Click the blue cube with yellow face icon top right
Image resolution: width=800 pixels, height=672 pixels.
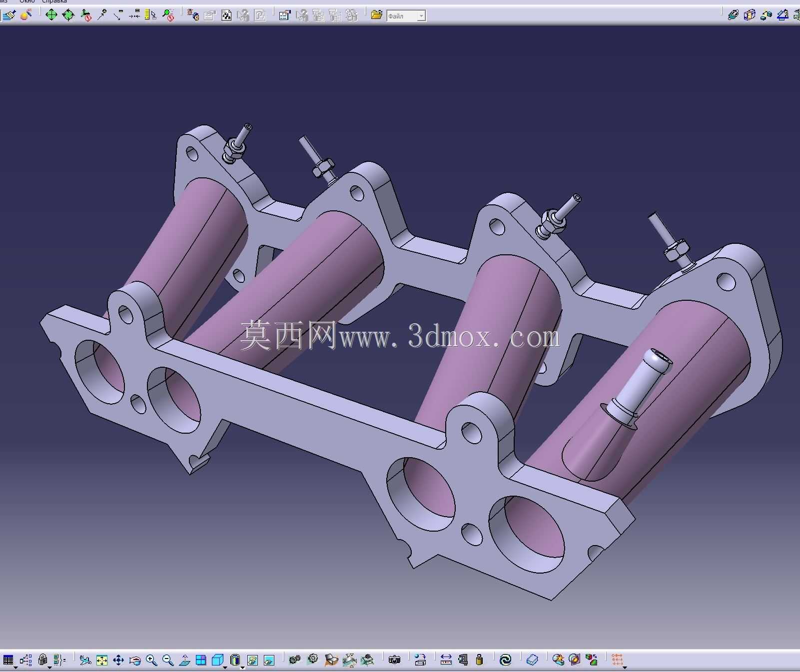point(749,15)
